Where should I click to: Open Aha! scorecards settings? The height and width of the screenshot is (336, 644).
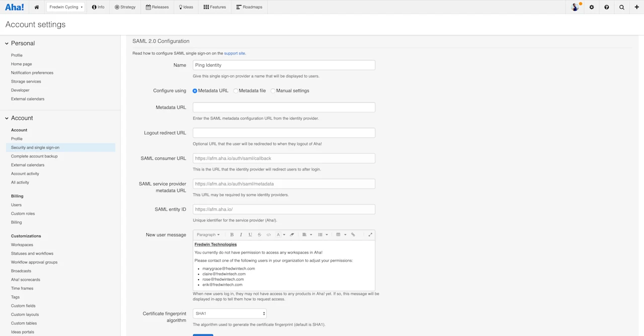click(26, 280)
